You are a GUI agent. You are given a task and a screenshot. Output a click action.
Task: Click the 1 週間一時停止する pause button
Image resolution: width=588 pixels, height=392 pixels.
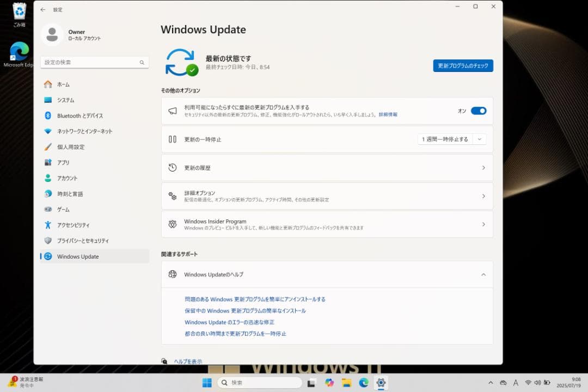click(x=445, y=139)
